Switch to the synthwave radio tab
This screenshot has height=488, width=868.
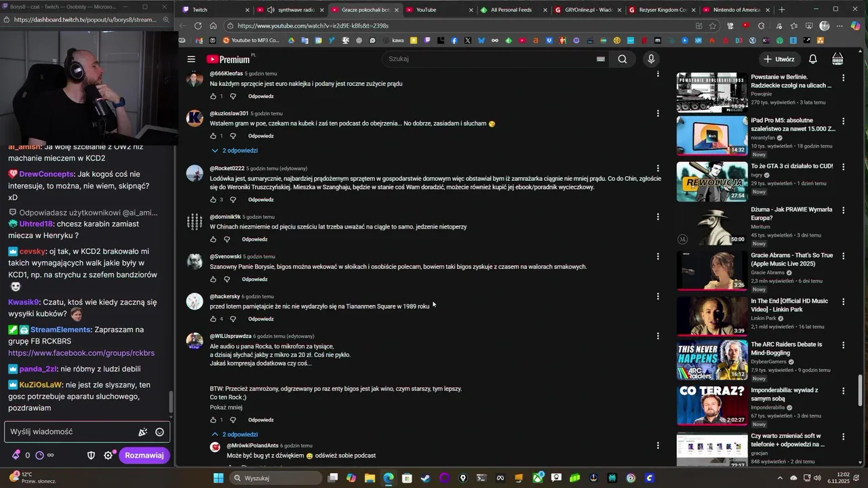pyautogui.click(x=290, y=9)
